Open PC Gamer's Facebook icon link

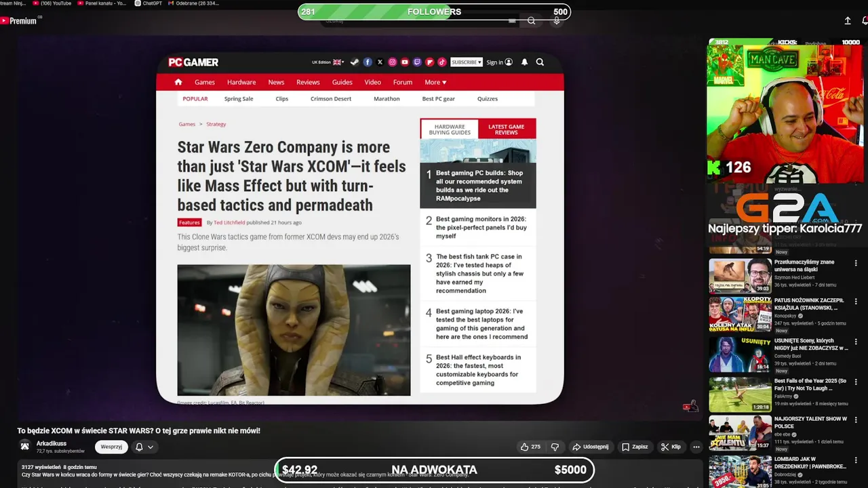pyautogui.click(x=368, y=62)
